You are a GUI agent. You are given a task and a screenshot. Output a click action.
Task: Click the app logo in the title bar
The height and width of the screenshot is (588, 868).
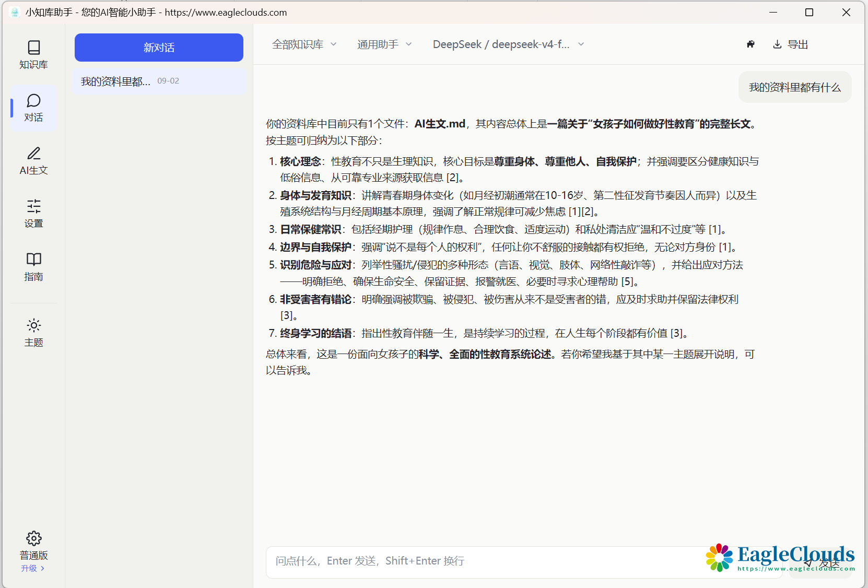click(14, 12)
